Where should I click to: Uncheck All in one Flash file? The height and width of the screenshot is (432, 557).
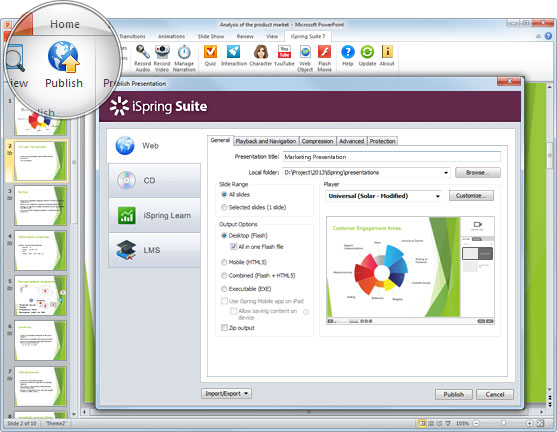point(233,247)
